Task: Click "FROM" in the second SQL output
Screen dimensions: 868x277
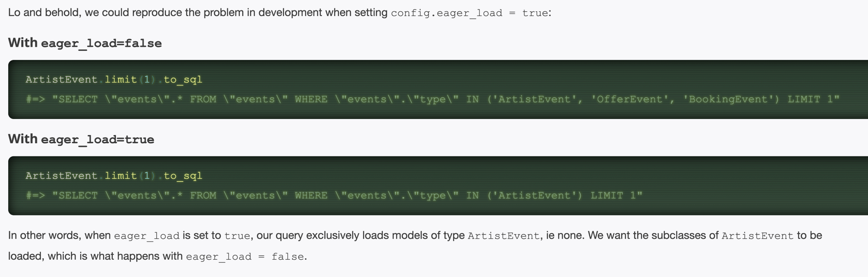Action: point(203,196)
